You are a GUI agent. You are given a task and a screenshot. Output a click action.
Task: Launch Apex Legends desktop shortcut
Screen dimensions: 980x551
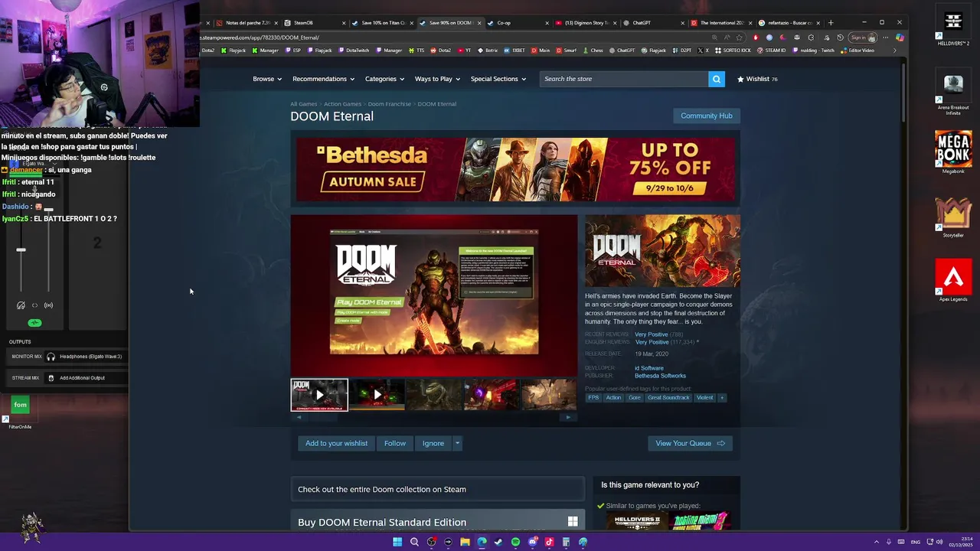953,280
